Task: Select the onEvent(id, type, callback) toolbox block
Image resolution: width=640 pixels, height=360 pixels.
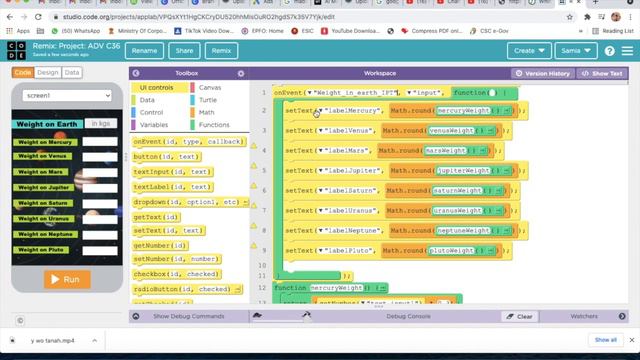Action: 189,142
